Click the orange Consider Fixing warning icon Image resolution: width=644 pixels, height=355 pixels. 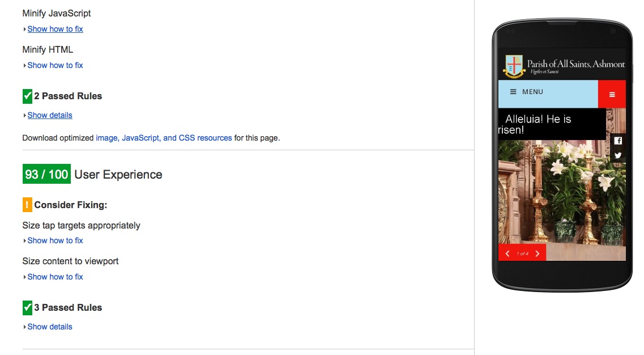coord(27,205)
